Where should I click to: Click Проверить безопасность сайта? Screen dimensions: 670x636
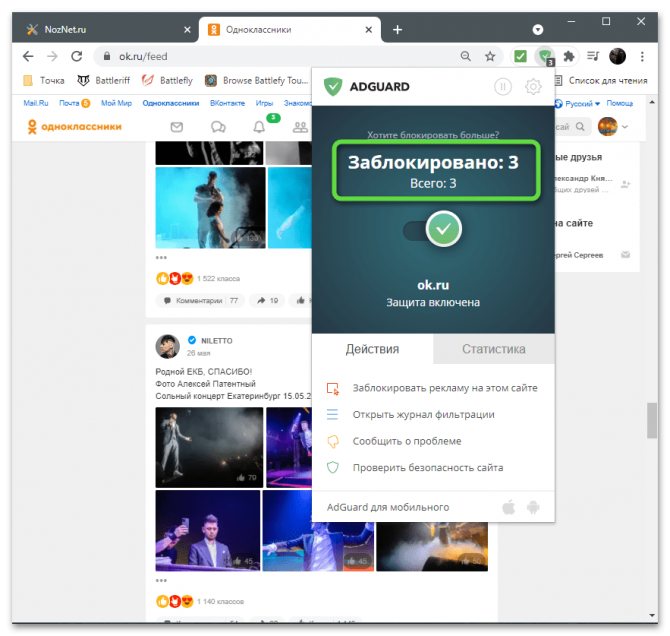point(415,468)
